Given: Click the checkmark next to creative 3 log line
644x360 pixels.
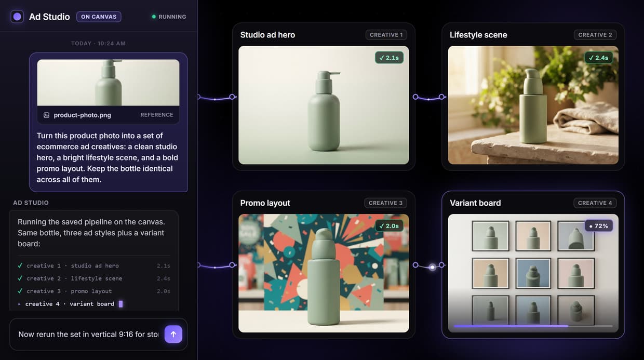Looking at the screenshot, I should [x=20, y=291].
